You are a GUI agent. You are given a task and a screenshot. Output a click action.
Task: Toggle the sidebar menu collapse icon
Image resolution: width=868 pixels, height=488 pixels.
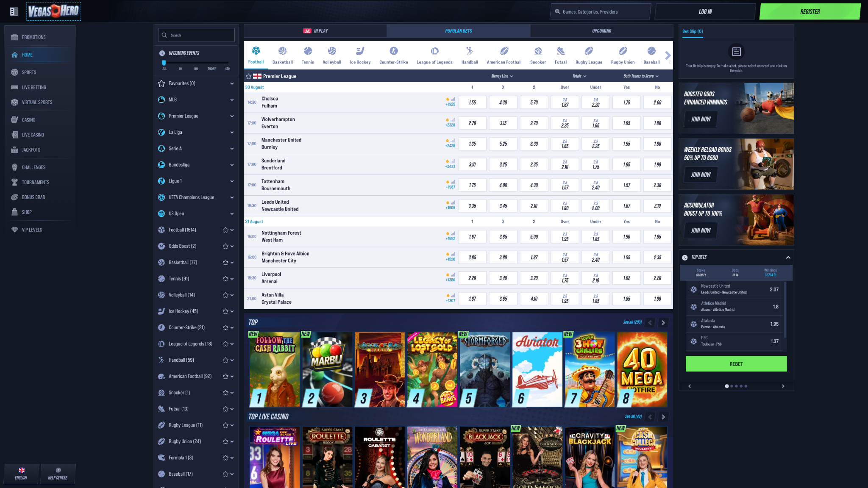(14, 11)
